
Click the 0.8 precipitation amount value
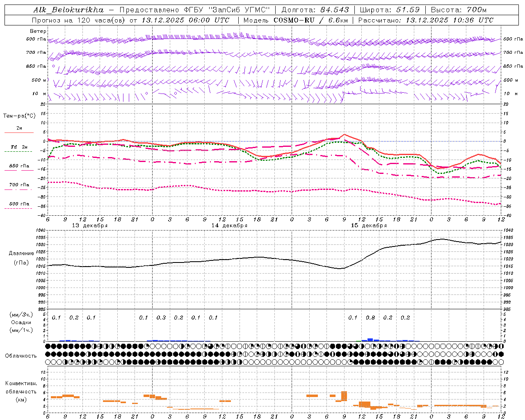coord(370,318)
